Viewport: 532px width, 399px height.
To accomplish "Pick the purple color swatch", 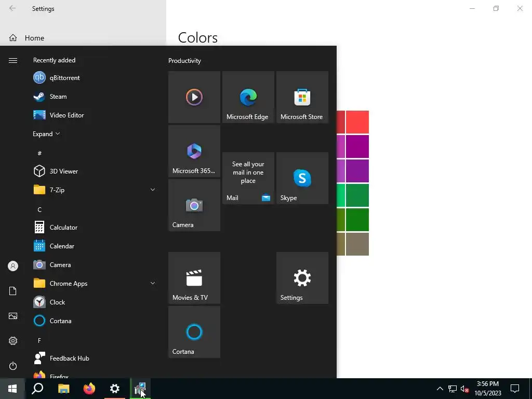I will point(357,171).
